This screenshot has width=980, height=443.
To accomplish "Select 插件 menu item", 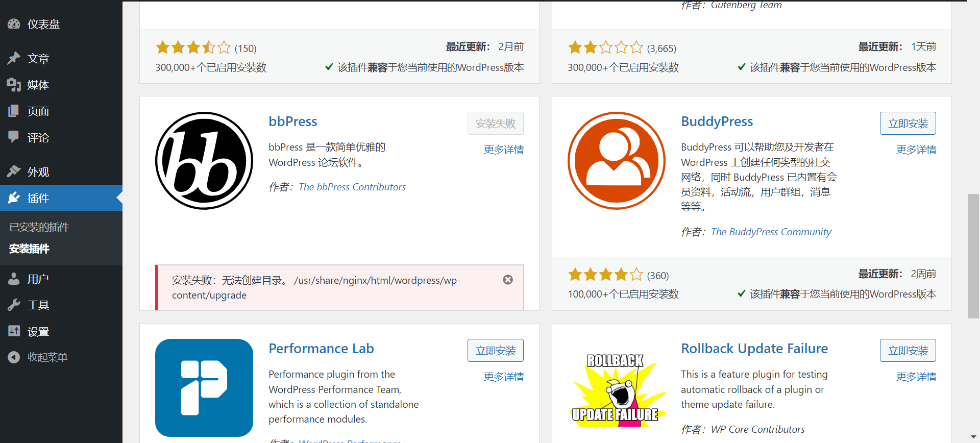I will coord(61,198).
